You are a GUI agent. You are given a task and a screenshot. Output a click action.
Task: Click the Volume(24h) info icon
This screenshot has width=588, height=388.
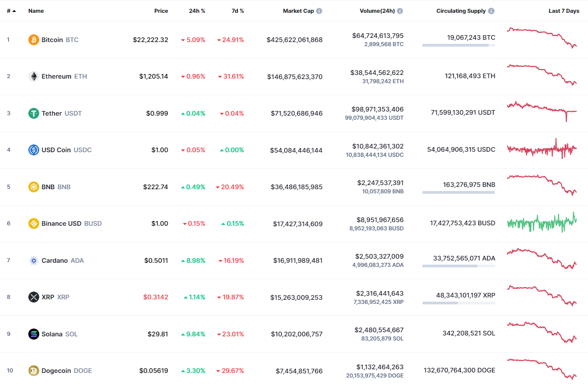click(400, 11)
